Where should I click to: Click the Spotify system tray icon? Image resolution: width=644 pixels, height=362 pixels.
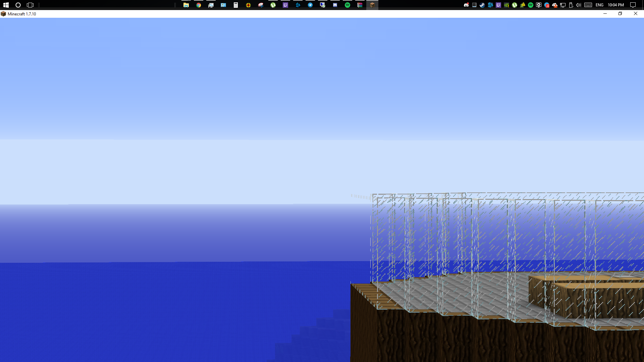tap(531, 5)
